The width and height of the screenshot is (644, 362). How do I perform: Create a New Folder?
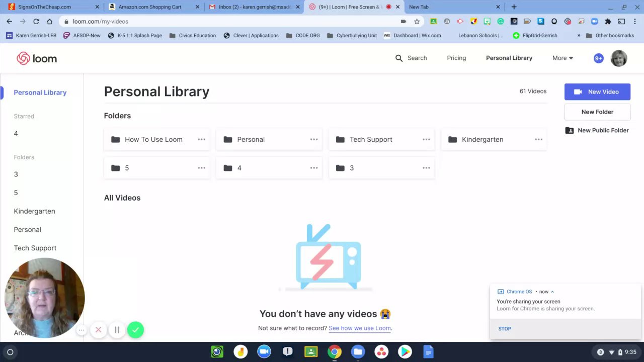click(597, 112)
